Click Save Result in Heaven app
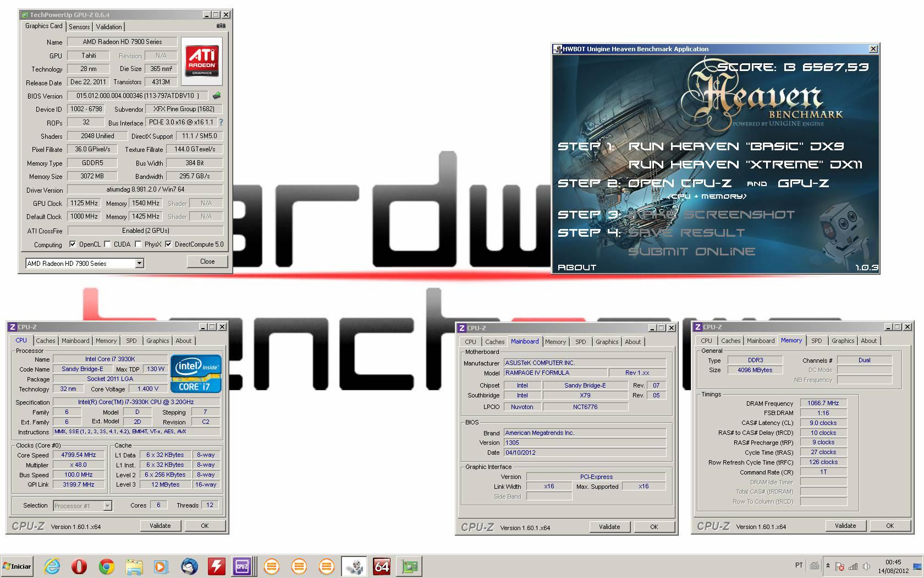Image resolution: width=924 pixels, height=578 pixels. click(x=686, y=233)
